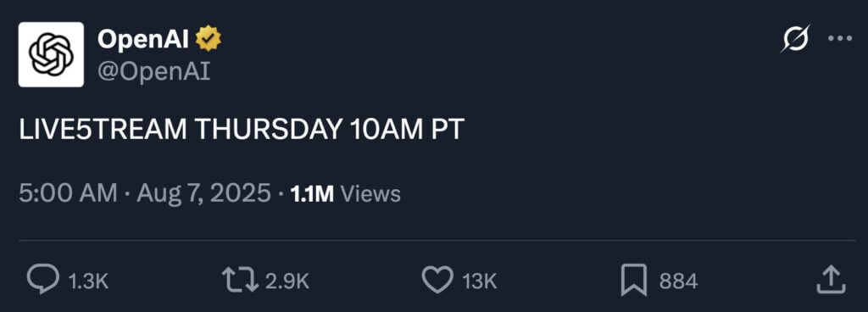Click the repost arrows icon
The image size is (868, 312).
[240, 281]
